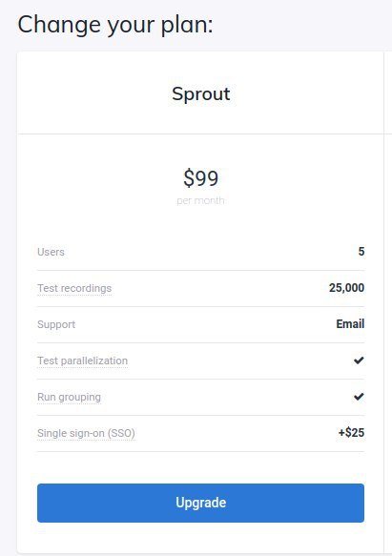The height and width of the screenshot is (556, 392).
Task: Click the Change your plan heading
Action: tap(115, 25)
